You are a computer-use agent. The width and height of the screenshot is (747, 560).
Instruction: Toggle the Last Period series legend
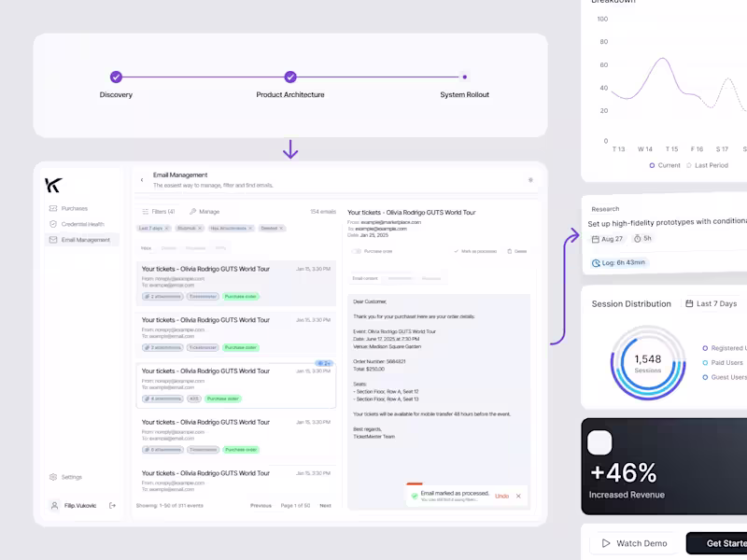click(x=707, y=165)
